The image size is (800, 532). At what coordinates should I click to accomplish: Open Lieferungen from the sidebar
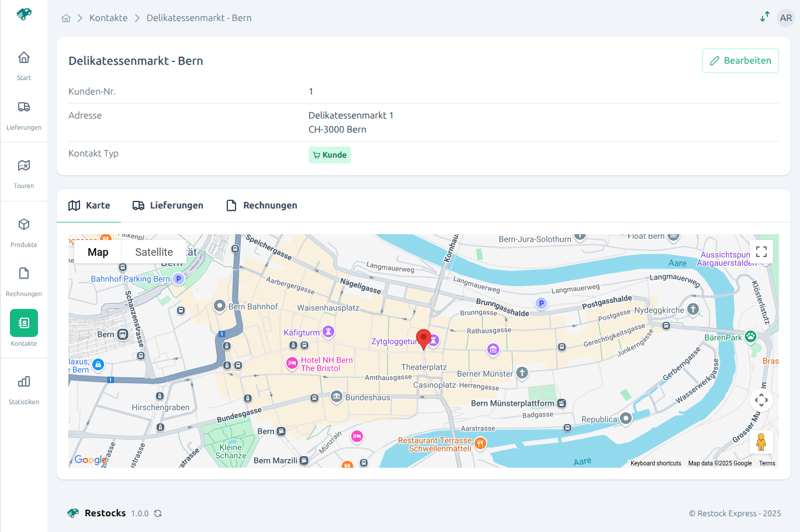(24, 114)
